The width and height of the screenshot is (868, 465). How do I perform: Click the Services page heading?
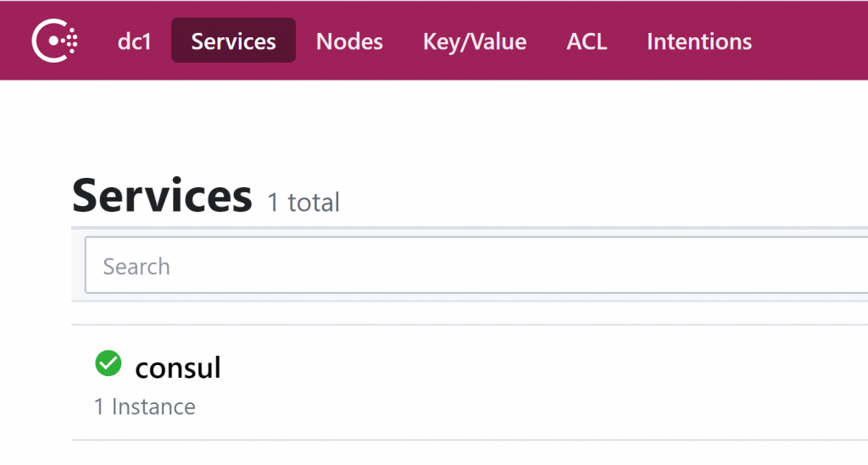162,195
